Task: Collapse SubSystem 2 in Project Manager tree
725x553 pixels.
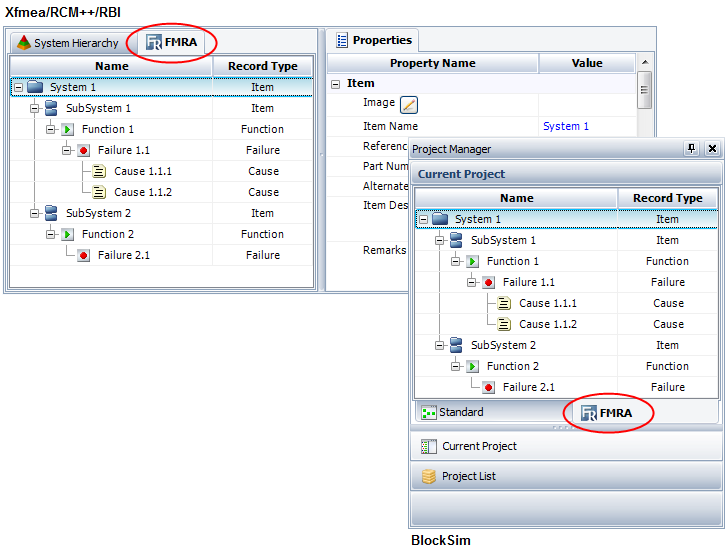Action: (440, 345)
